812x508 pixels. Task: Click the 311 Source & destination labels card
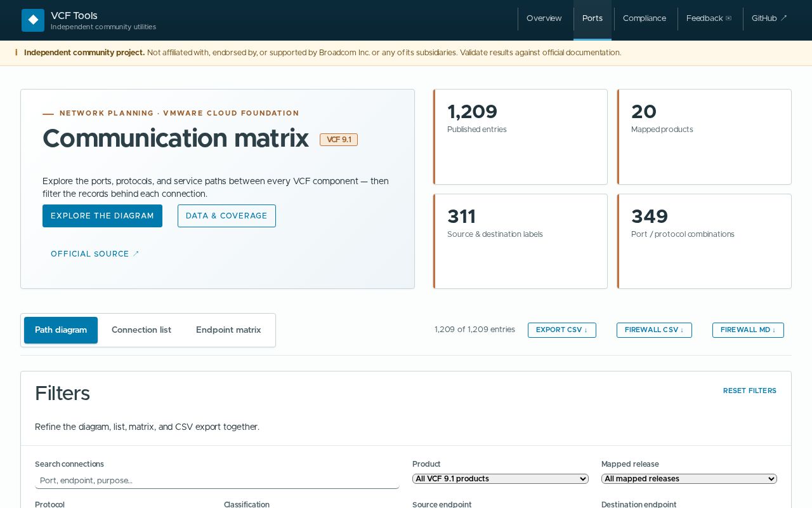(520, 241)
